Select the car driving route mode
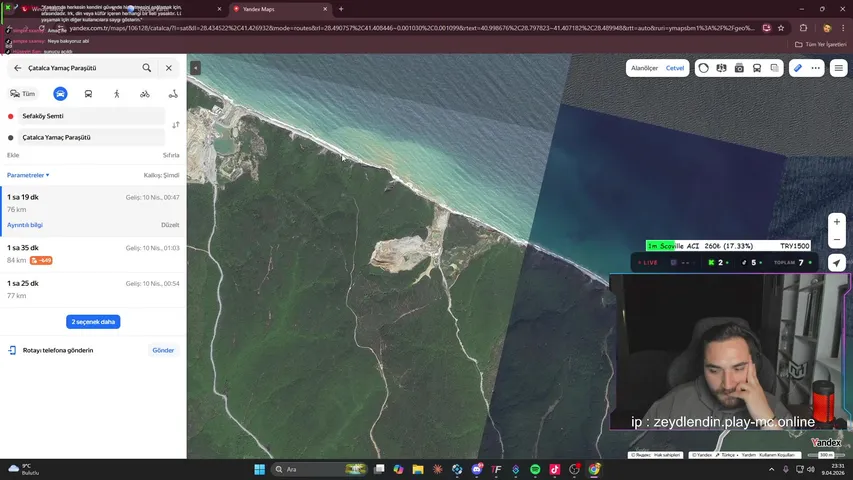Image resolution: width=853 pixels, height=480 pixels. pos(60,94)
